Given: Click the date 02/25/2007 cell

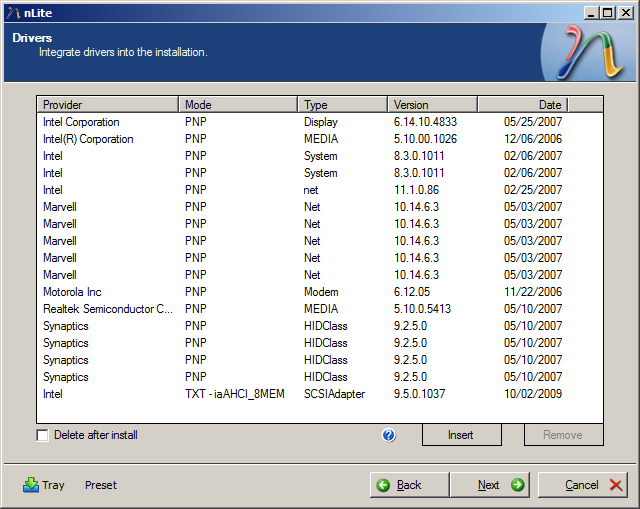Looking at the screenshot, I should pyautogui.click(x=533, y=190).
